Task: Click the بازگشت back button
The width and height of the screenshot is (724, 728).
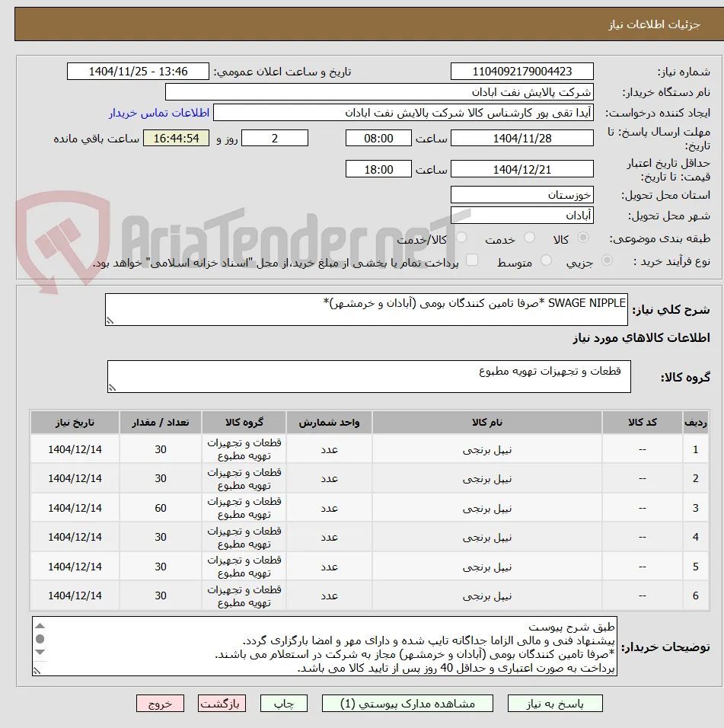Action: point(222,704)
